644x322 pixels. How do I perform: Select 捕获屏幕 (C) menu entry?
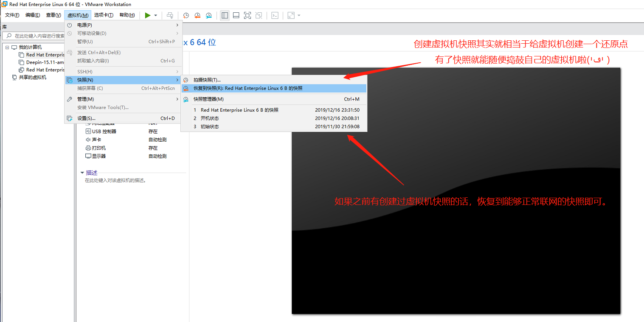124,88
